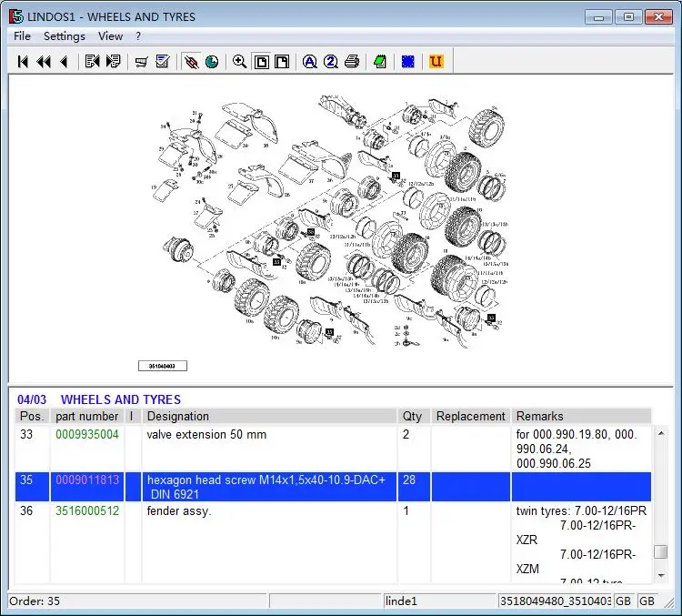The width and height of the screenshot is (682, 616).
Task: Click the Designation column header
Action: (269, 416)
